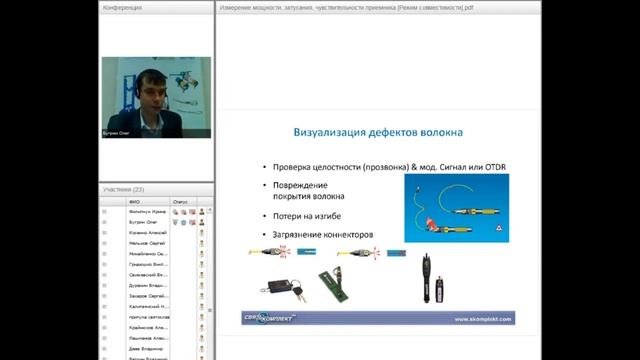Click user avatar icon in Михайленко row

click(202, 254)
